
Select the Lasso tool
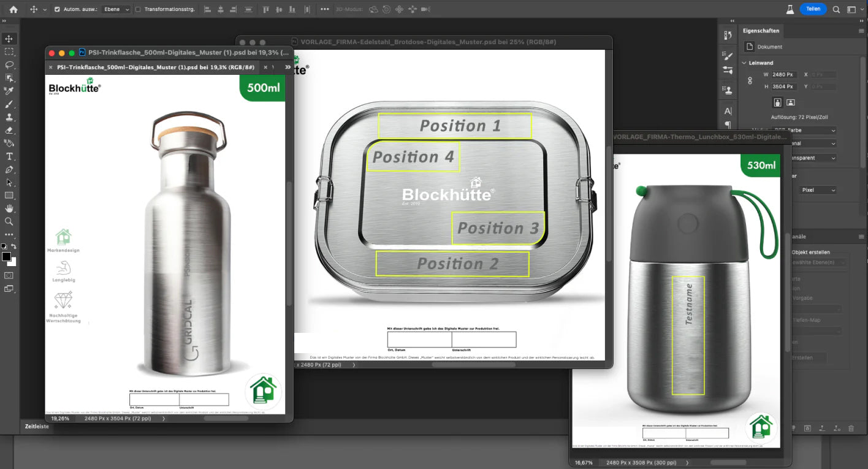coord(9,65)
